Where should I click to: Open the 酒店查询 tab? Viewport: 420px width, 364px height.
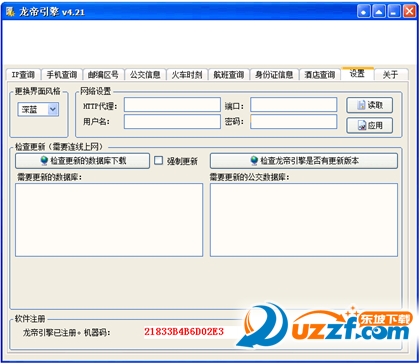click(x=320, y=75)
